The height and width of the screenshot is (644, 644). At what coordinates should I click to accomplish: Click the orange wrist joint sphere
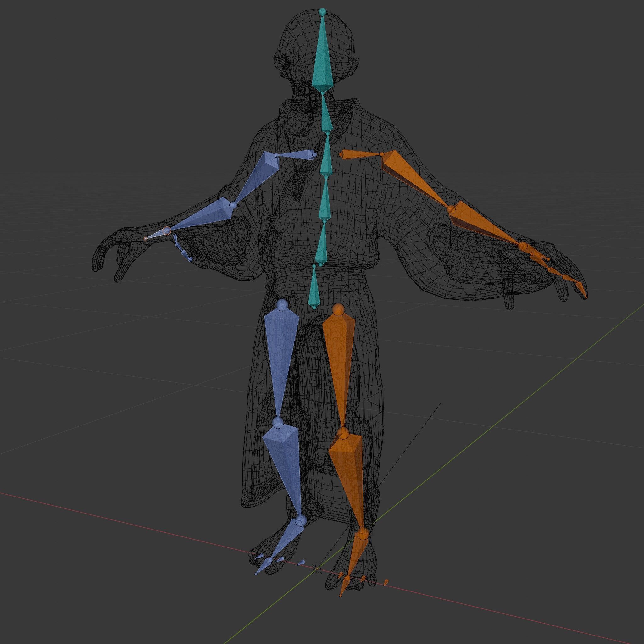coord(523,247)
